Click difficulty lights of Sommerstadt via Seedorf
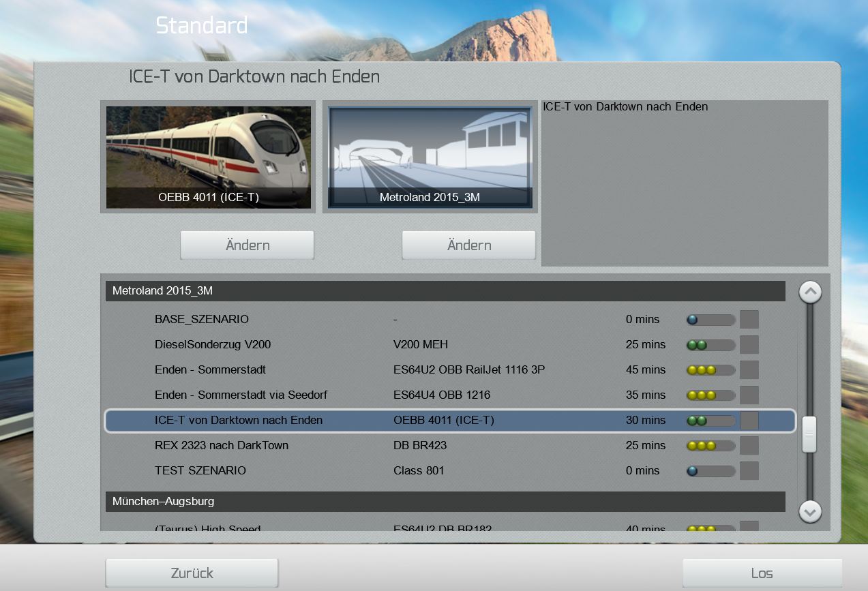 [711, 395]
